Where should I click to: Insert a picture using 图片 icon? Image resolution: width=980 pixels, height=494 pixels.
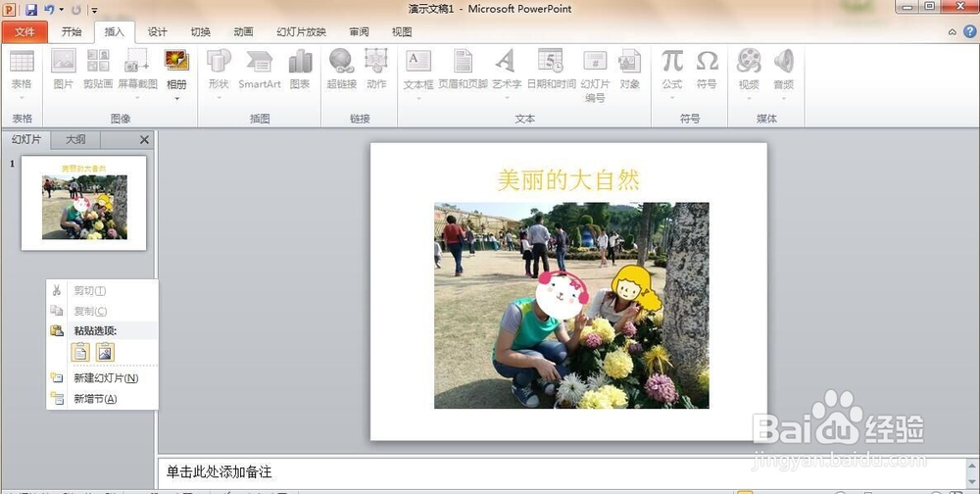[63, 69]
